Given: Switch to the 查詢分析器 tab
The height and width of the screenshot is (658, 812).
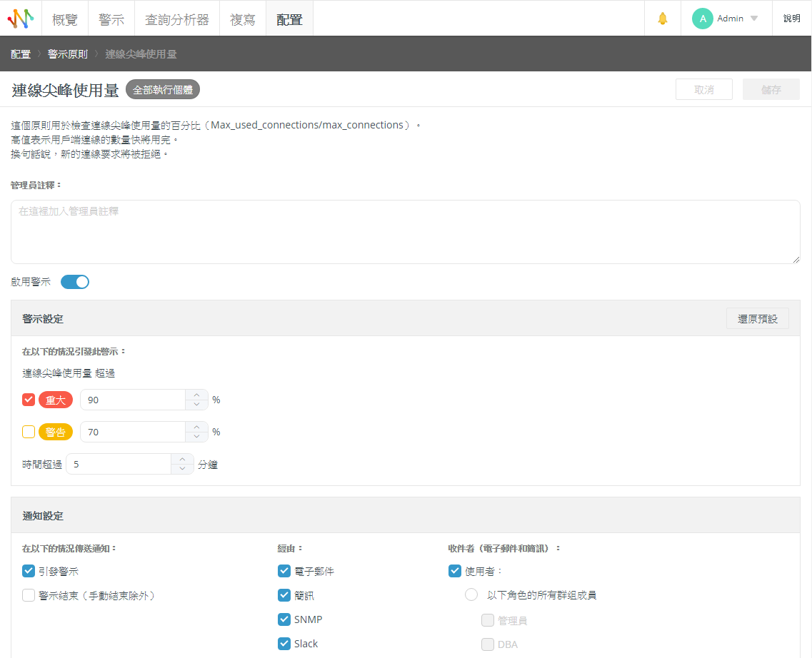Looking at the screenshot, I should [x=177, y=19].
